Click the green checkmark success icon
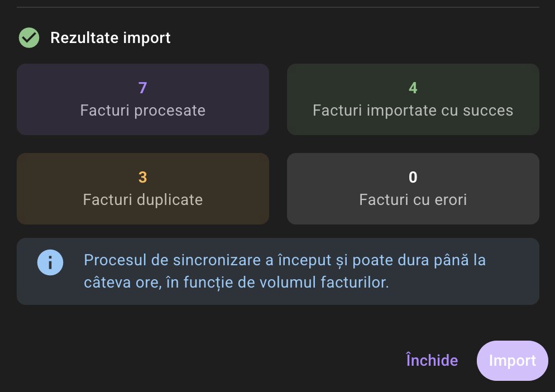 [28, 37]
